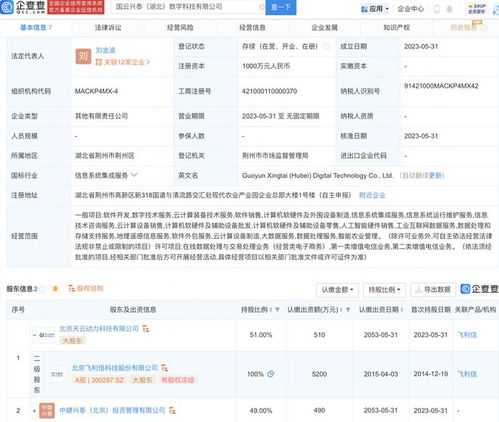Open 中健兴泰（北京）投资管理有限公司 link
Viewport: 499px width, 422px height.
pyautogui.click(x=112, y=410)
